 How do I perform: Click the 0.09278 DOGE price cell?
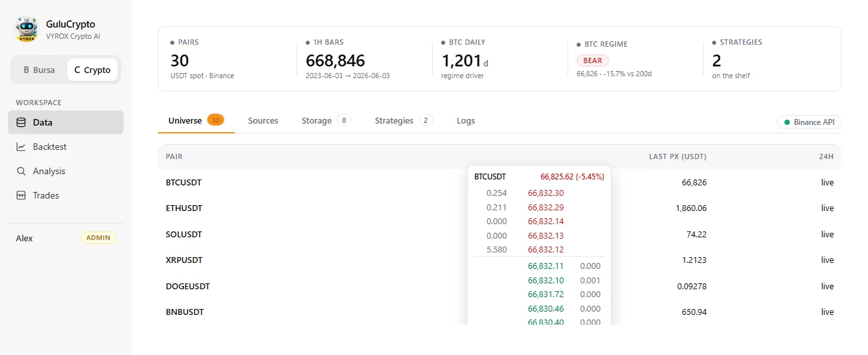(692, 286)
